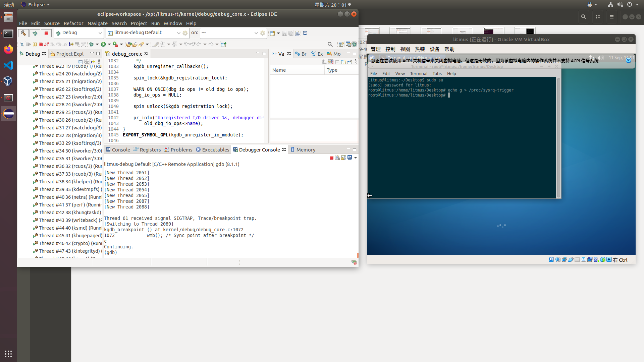Click the Name column header in Variables

(297, 70)
